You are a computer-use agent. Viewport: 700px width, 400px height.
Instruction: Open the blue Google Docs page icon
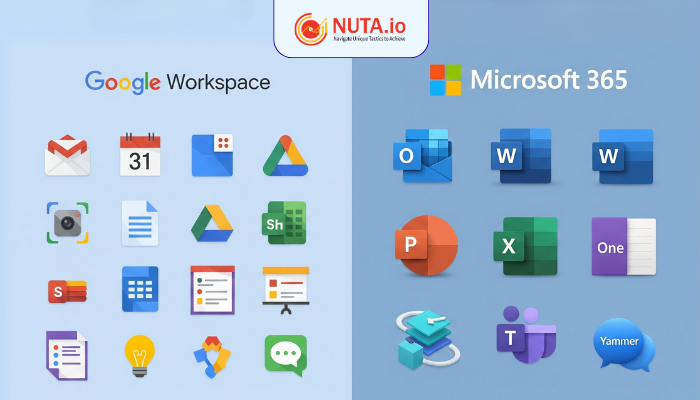140,223
